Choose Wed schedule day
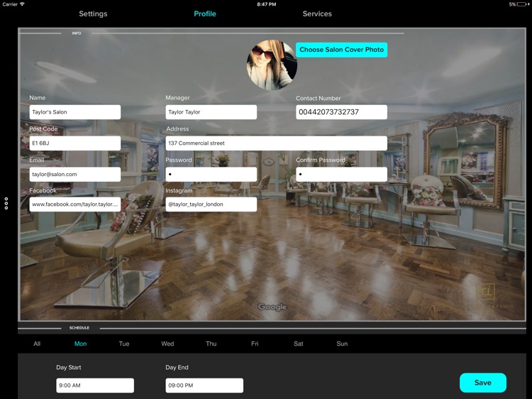 [167, 344]
